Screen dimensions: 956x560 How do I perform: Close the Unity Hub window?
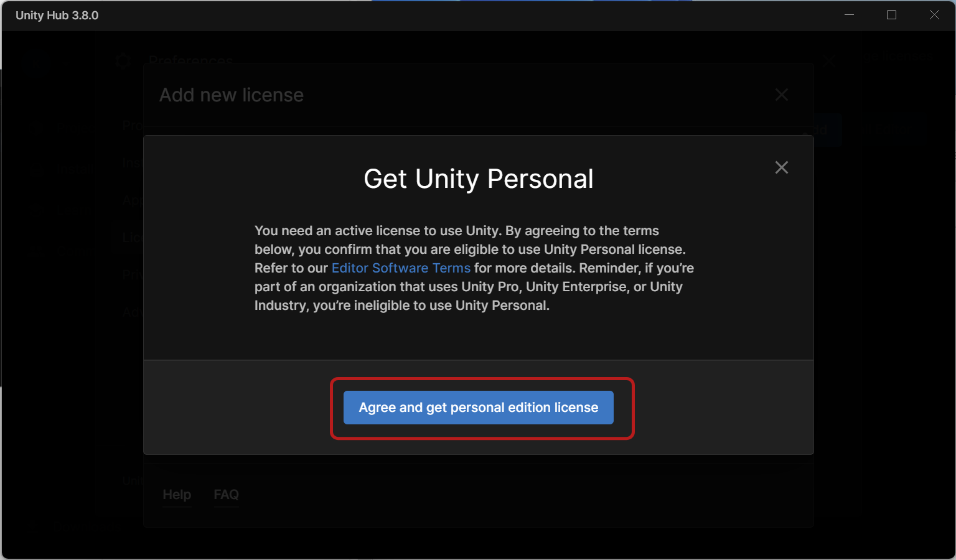point(934,15)
